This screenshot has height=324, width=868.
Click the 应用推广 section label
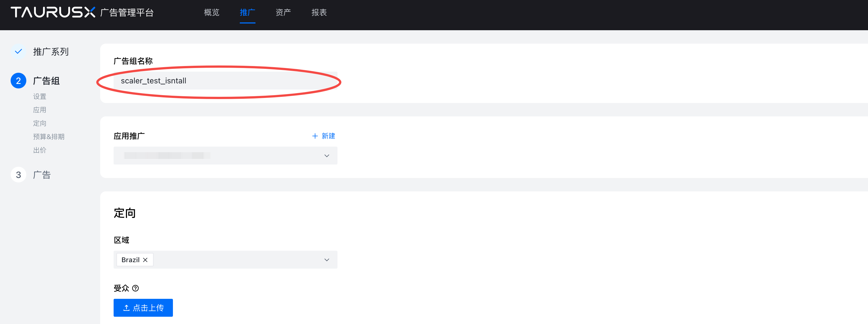[x=129, y=136]
